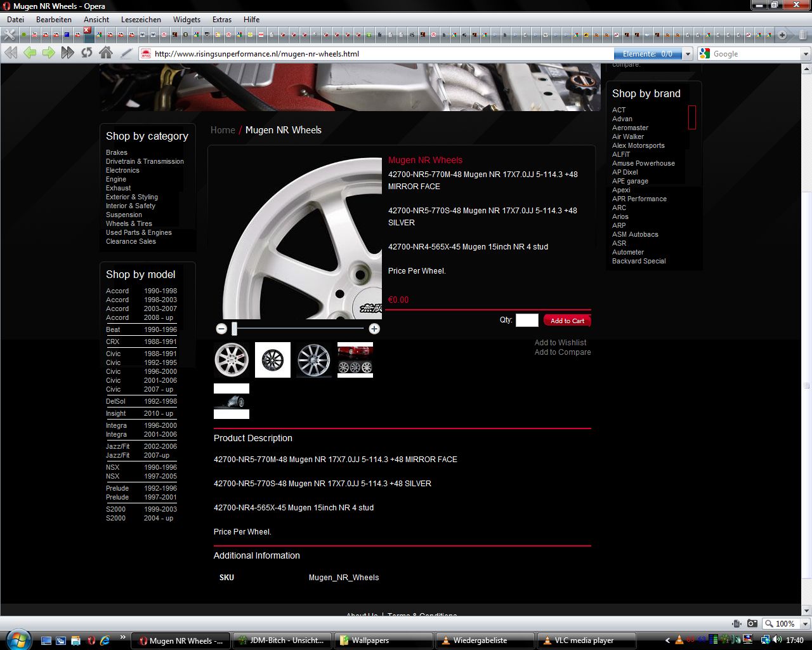Expand the 100% zoom level dropdown

(805, 624)
